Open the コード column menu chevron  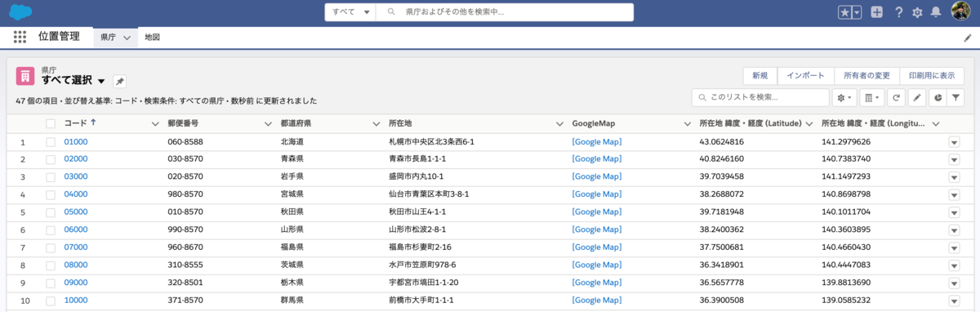155,123
